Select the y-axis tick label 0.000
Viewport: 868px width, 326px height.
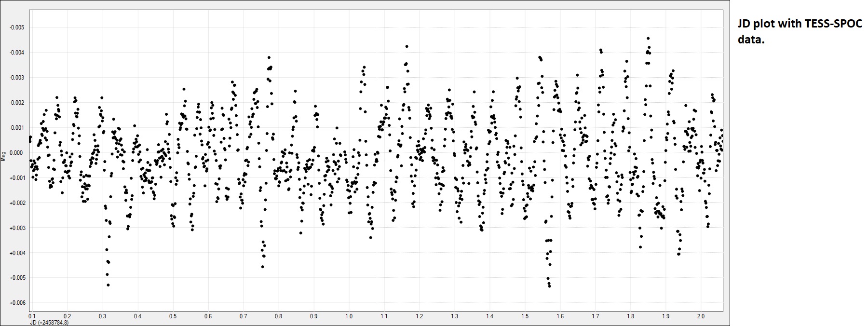(x=17, y=153)
